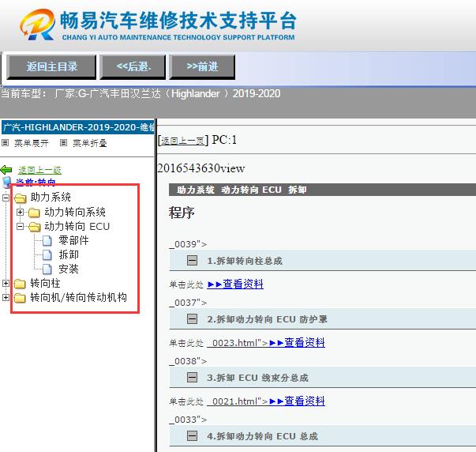This screenshot has width=476, height=452.
Task: Select 转向柱 in the tree
Action: click(45, 283)
